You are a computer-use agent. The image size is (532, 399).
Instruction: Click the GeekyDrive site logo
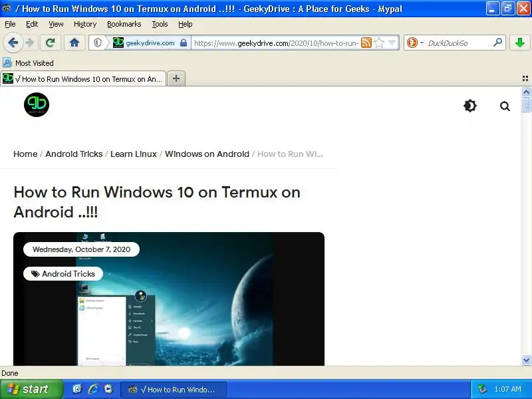click(x=37, y=104)
